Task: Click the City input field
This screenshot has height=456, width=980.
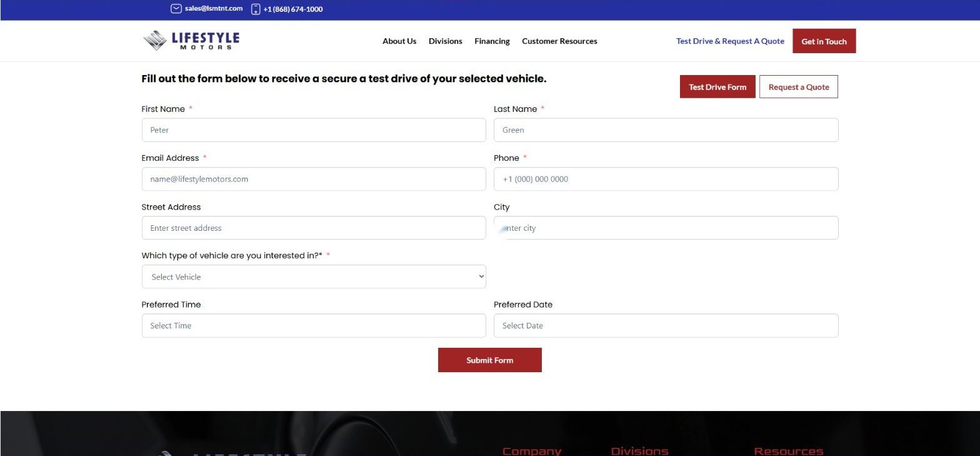Action: pyautogui.click(x=666, y=228)
